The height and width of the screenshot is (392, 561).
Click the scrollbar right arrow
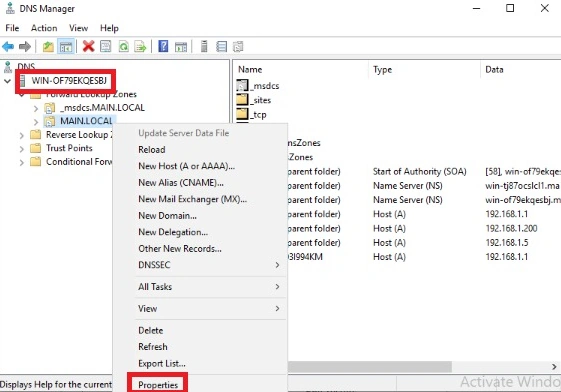coord(554,367)
